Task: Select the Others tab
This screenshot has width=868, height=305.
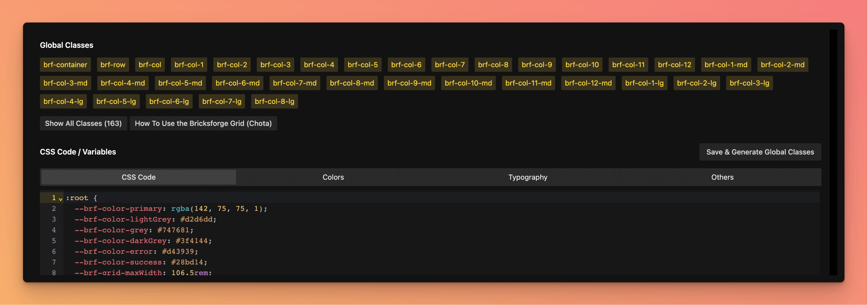Action: [722, 177]
